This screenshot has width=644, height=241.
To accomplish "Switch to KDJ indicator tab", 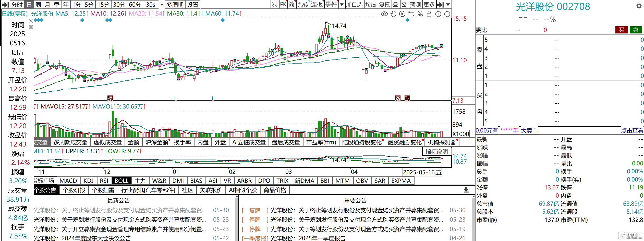I will pos(89,181).
